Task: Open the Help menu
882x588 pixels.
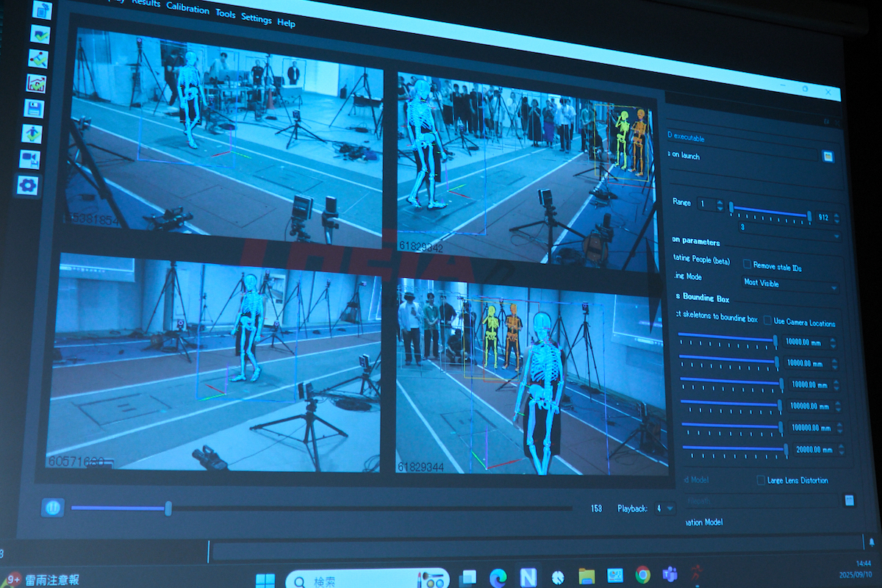Action: tap(286, 23)
